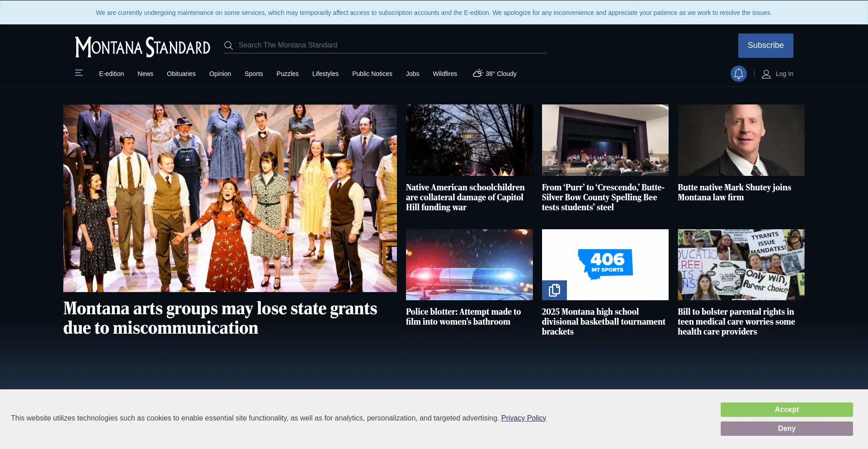This screenshot has width=868, height=449.
Task: Go to Lifestyles section
Action: coord(325,74)
